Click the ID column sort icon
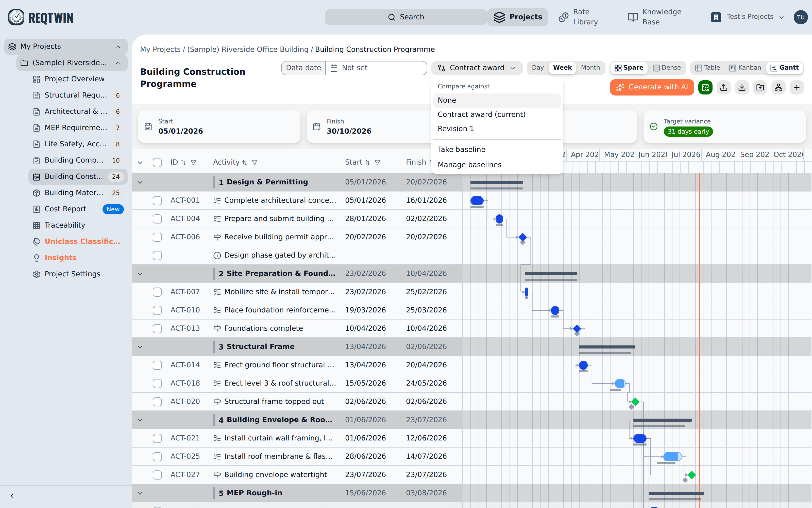 (183, 163)
